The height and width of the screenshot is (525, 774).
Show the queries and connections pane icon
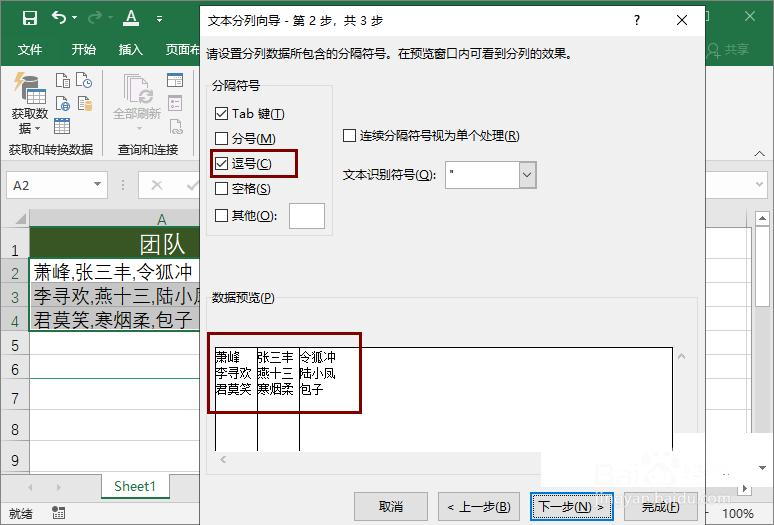click(x=175, y=80)
